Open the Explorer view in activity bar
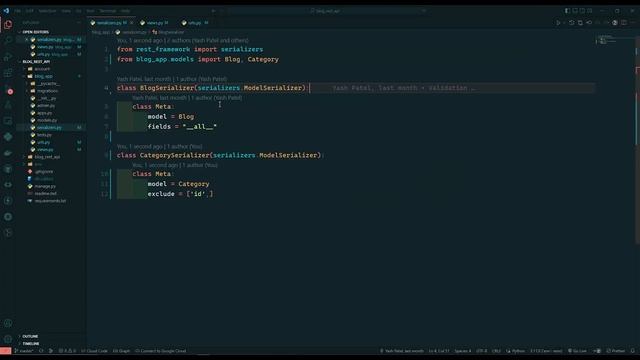640x360 pixels. click(x=8, y=25)
